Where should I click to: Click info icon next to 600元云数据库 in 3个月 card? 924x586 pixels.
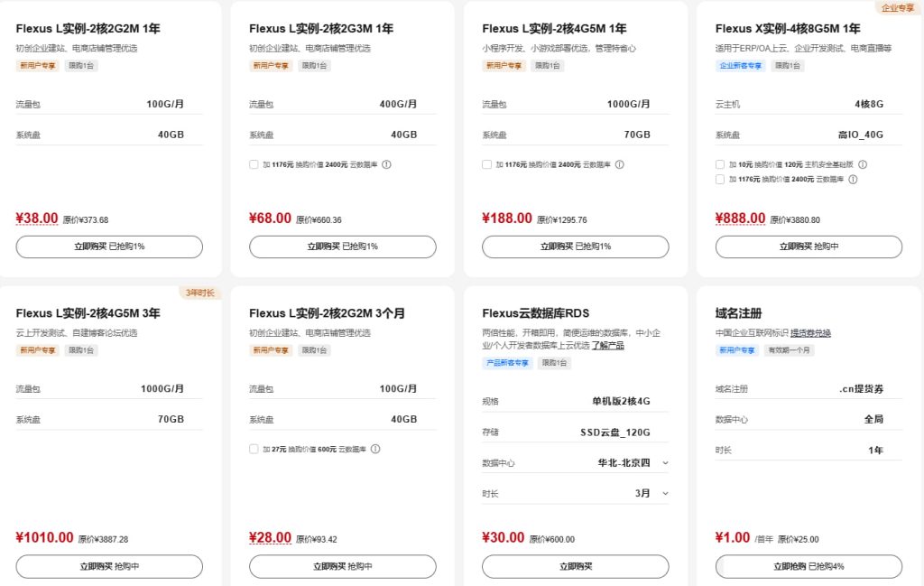pyautogui.click(x=376, y=449)
